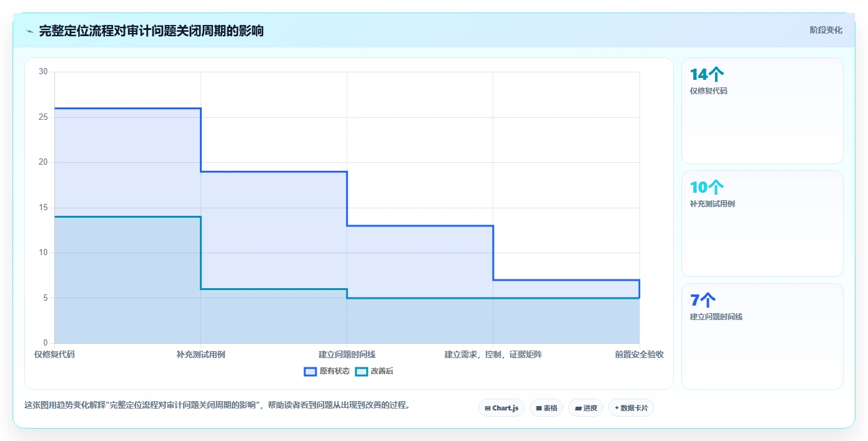Click the 改善后 legend color box
This screenshot has height=441, width=868.
click(362, 371)
